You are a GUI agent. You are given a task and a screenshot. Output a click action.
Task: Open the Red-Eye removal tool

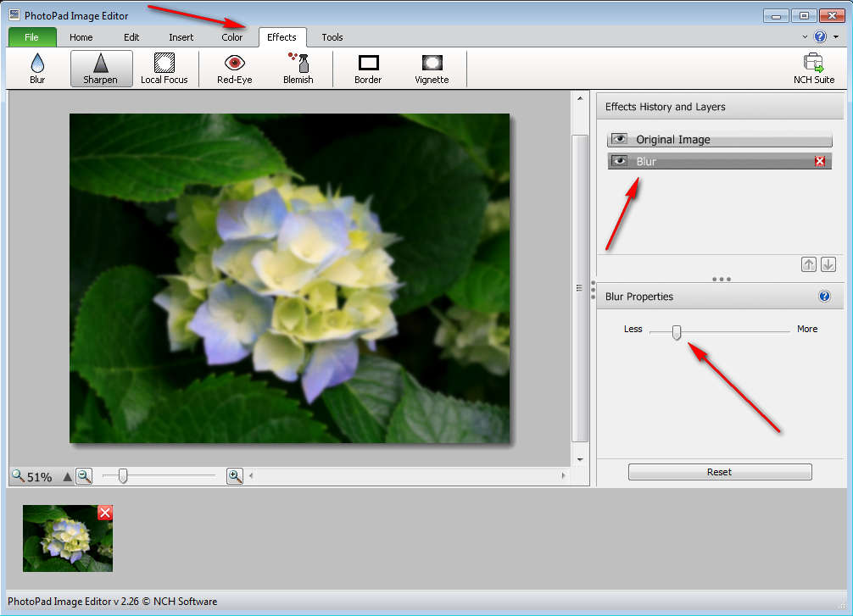tap(235, 69)
